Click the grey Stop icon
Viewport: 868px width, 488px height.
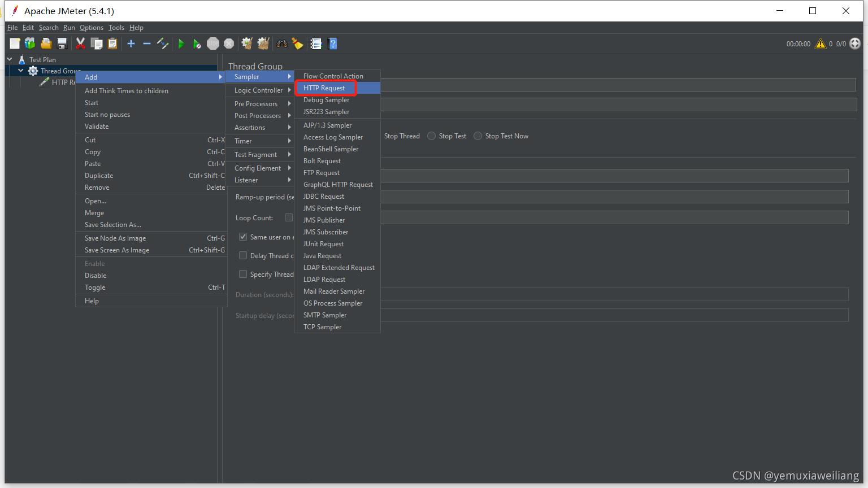tap(213, 43)
